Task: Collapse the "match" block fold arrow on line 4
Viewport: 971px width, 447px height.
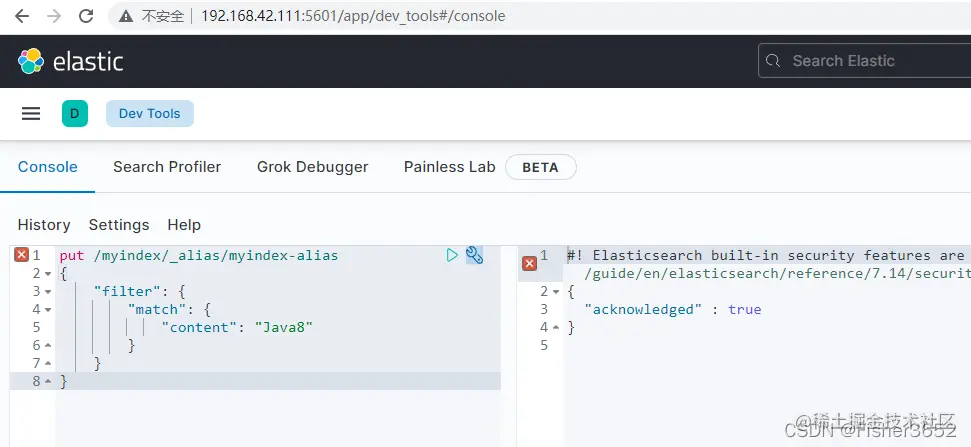Action: click(x=48, y=310)
